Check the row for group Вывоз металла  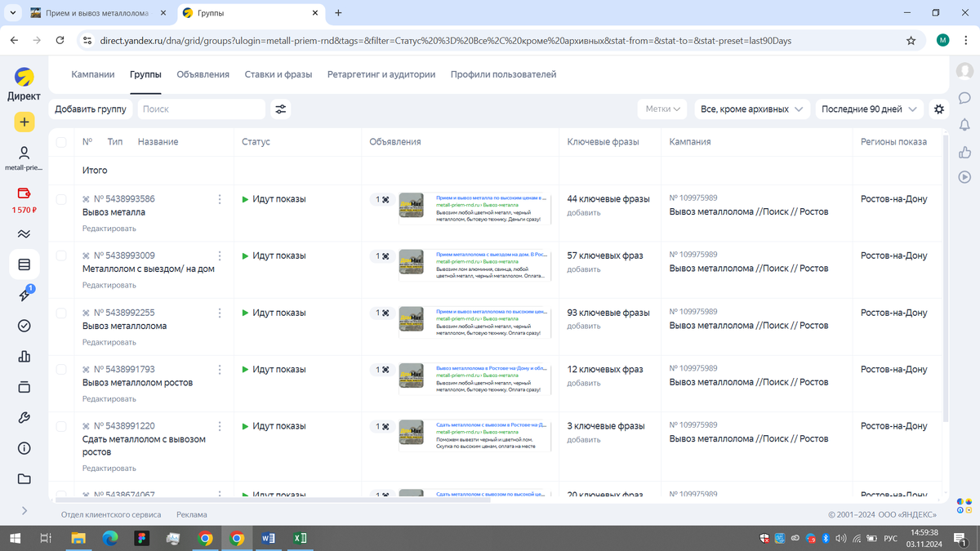[x=61, y=199]
